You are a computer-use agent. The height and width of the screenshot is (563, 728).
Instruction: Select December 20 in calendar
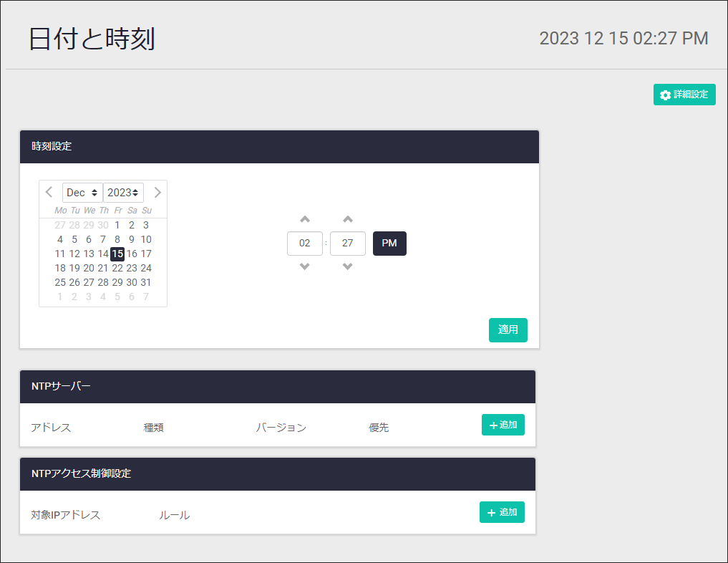point(89,268)
